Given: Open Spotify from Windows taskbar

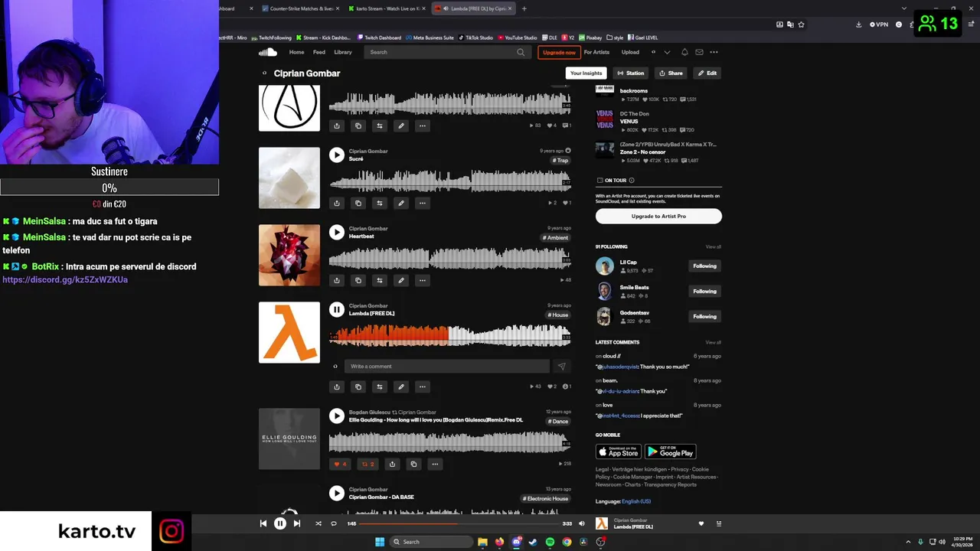Looking at the screenshot, I should (x=550, y=542).
